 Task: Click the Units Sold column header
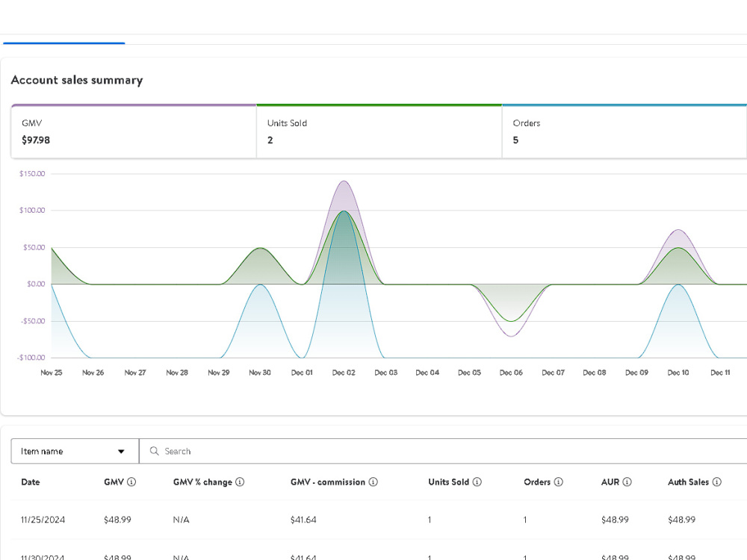tap(448, 482)
